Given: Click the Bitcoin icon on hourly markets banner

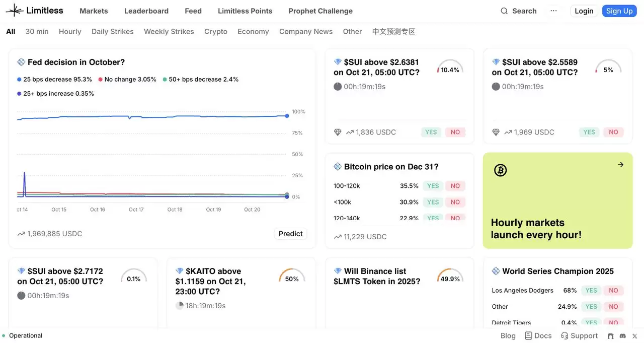Looking at the screenshot, I should coord(500,170).
